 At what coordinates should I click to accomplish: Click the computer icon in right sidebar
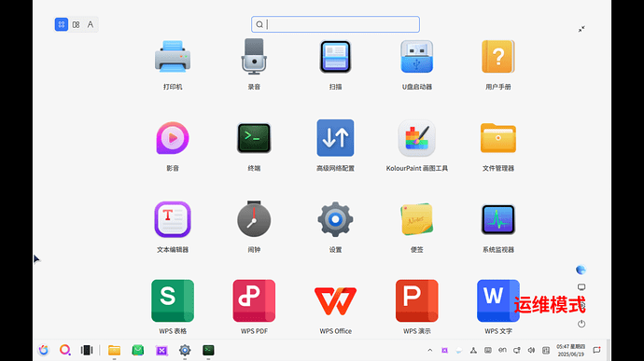coord(581,287)
